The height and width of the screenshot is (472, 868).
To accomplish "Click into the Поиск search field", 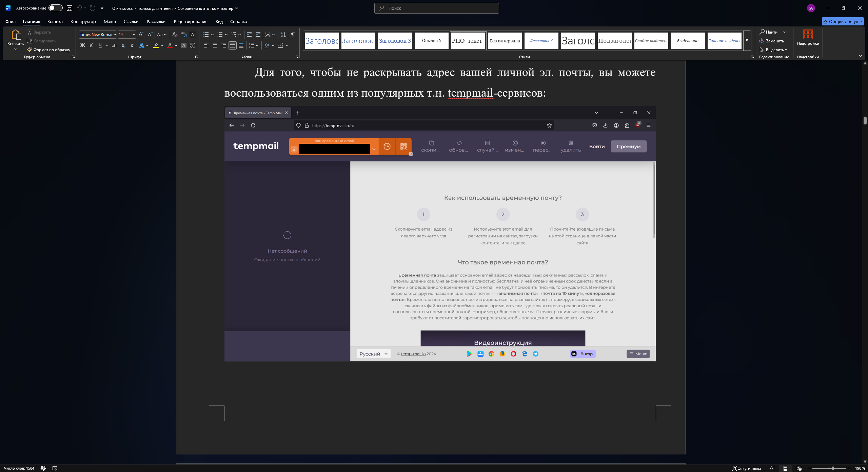I will 437,8.
